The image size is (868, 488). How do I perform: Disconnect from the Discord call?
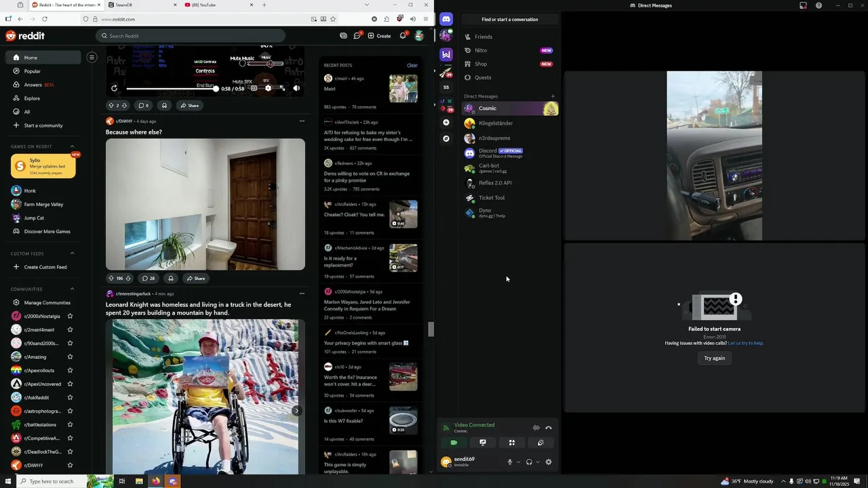[x=549, y=428]
